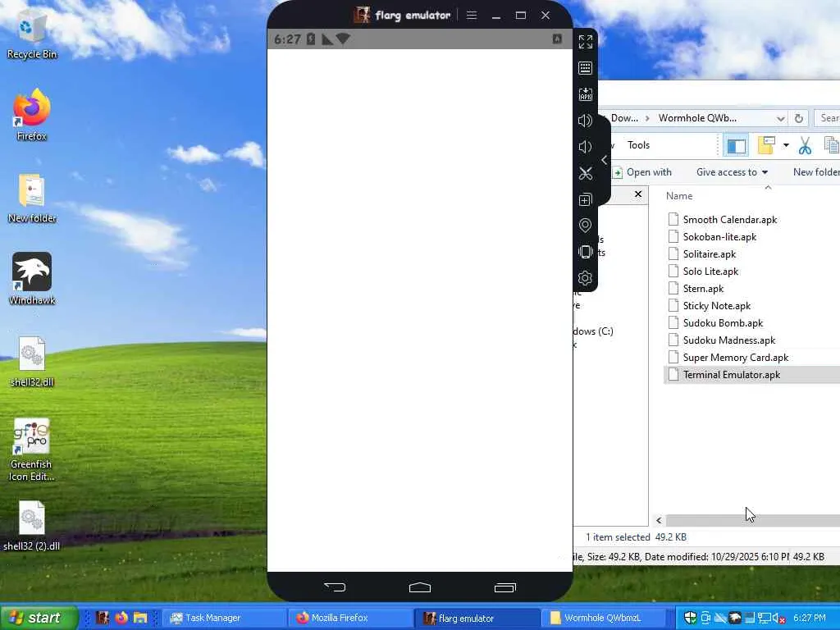This screenshot has width=840, height=630.
Task: Click the Wi-Fi icon in Android status bar
Action: [x=344, y=39]
